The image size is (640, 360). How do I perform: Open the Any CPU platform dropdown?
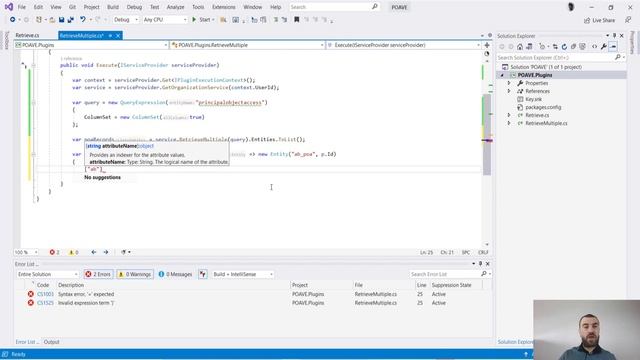click(x=164, y=20)
